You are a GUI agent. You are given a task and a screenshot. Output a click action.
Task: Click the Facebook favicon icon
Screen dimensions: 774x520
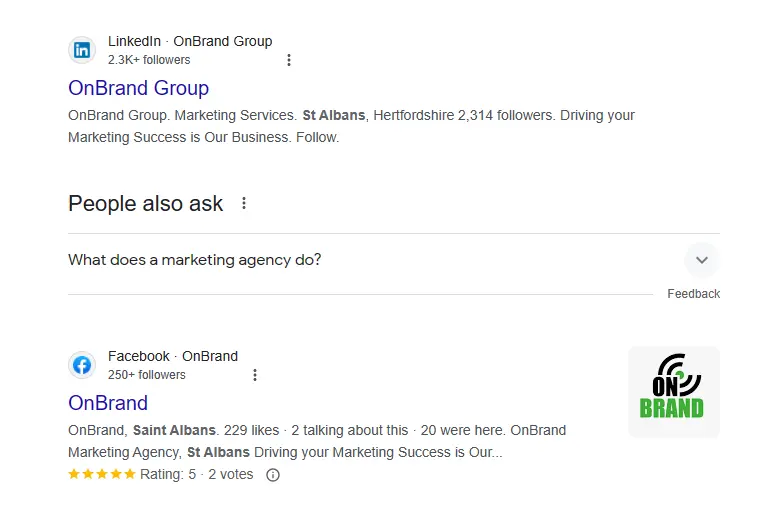[82, 365]
